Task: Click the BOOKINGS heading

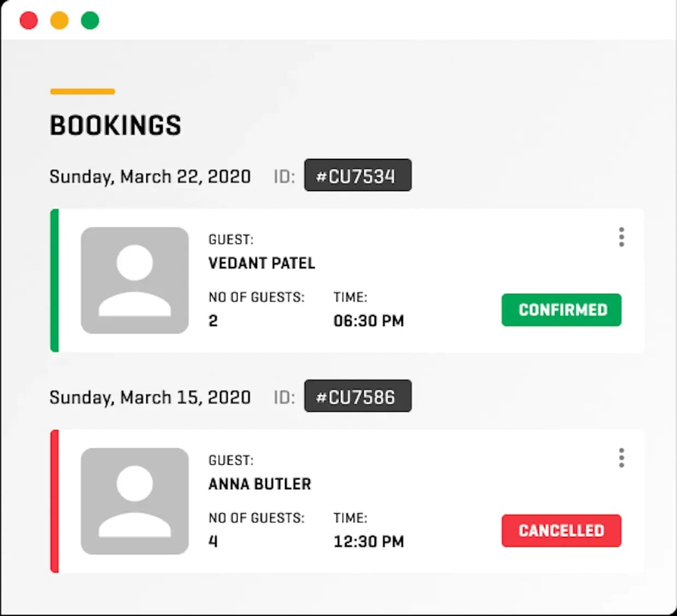Action: pyautogui.click(x=115, y=125)
